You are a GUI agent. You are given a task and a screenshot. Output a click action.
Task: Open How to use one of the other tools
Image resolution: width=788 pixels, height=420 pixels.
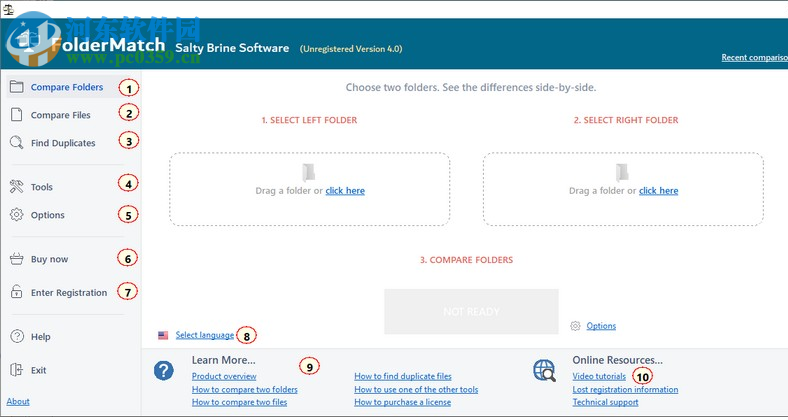[416, 389]
